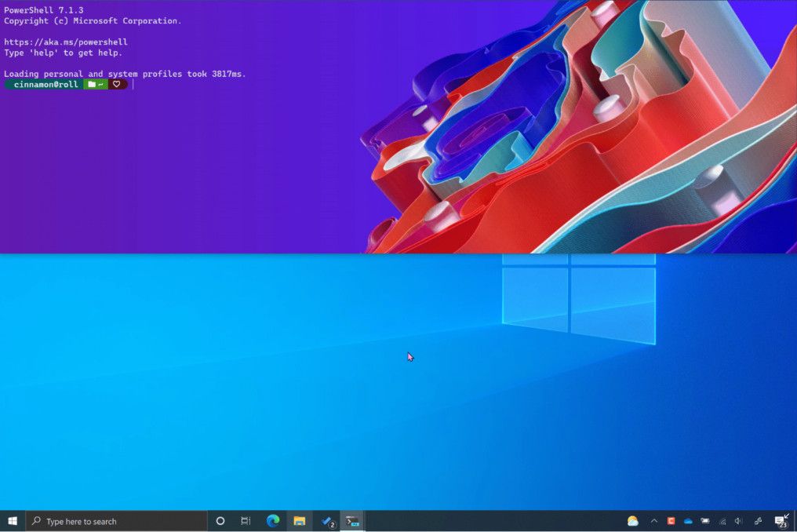The image size is (797, 532).
Task: Open File Explorer from the taskbar
Action: tap(299, 520)
